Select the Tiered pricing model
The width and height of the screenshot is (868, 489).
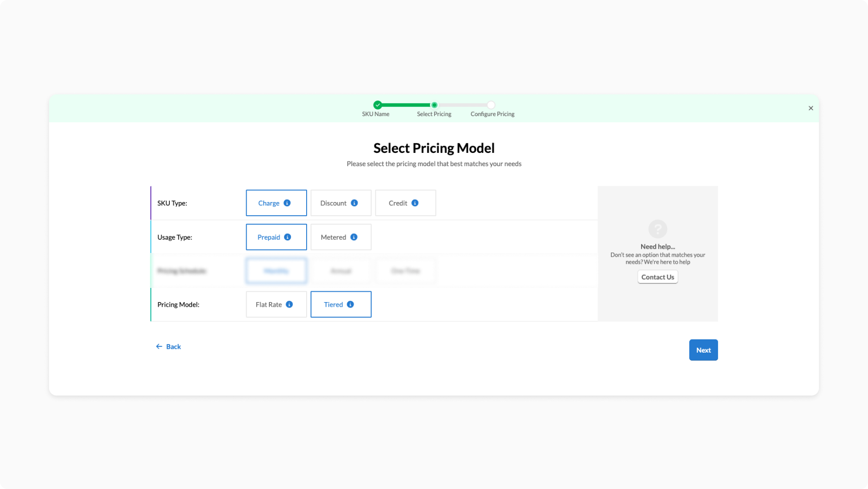[333, 304]
